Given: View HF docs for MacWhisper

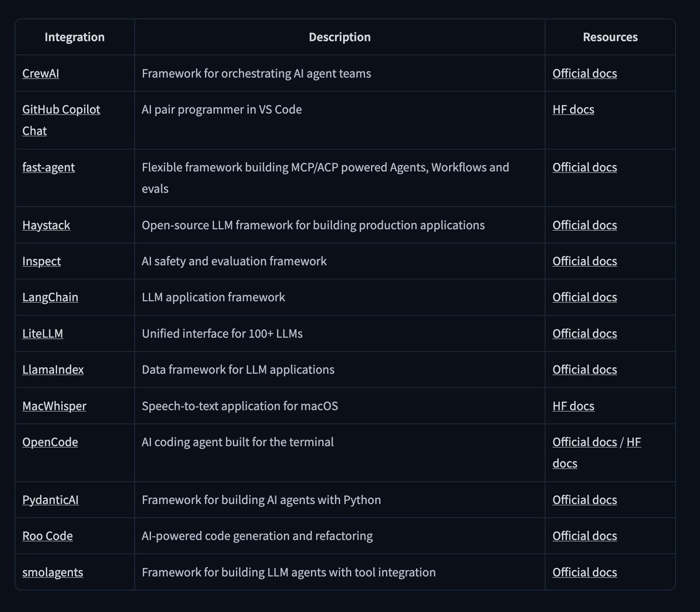Looking at the screenshot, I should [x=573, y=406].
